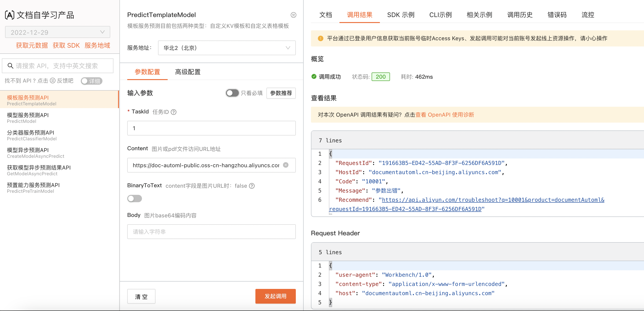Click the content-type header value
The height and width of the screenshot is (311, 644).
(x=447, y=284)
